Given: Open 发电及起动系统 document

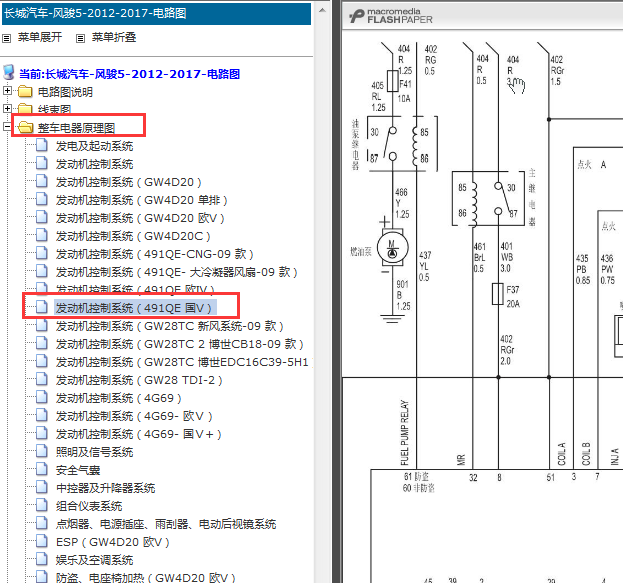Looking at the screenshot, I should [95, 146].
